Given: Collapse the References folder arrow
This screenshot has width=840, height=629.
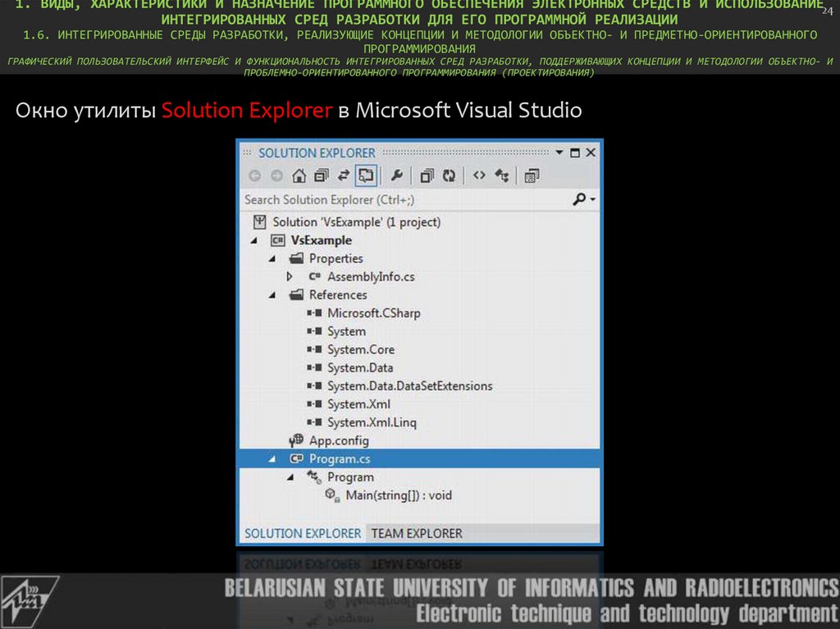Looking at the screenshot, I should [272, 295].
